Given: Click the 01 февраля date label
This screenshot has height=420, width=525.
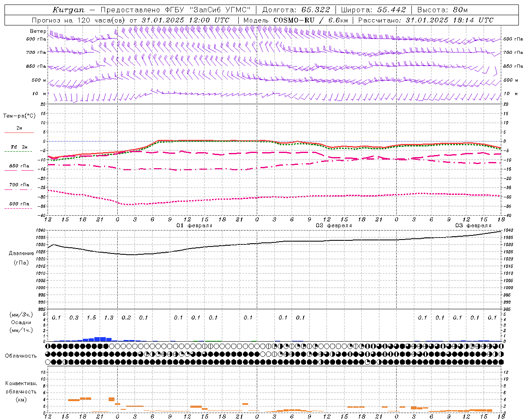Looking at the screenshot, I should (194, 226).
